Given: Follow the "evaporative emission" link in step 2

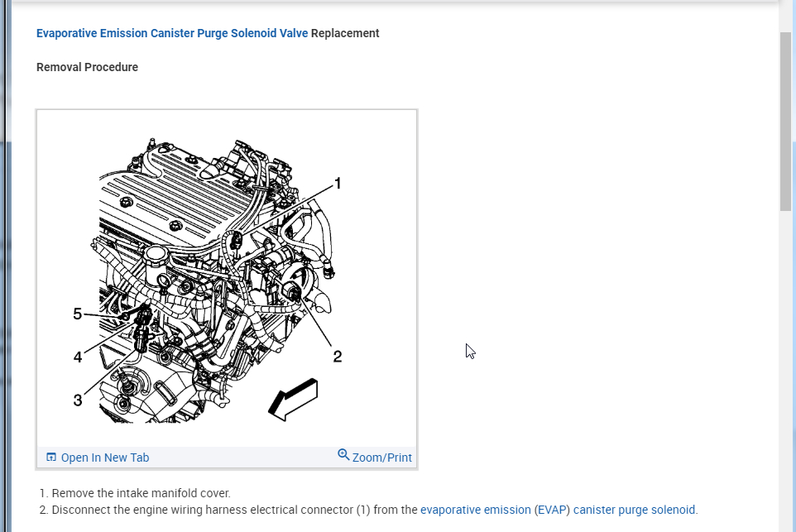Looking at the screenshot, I should (476, 510).
